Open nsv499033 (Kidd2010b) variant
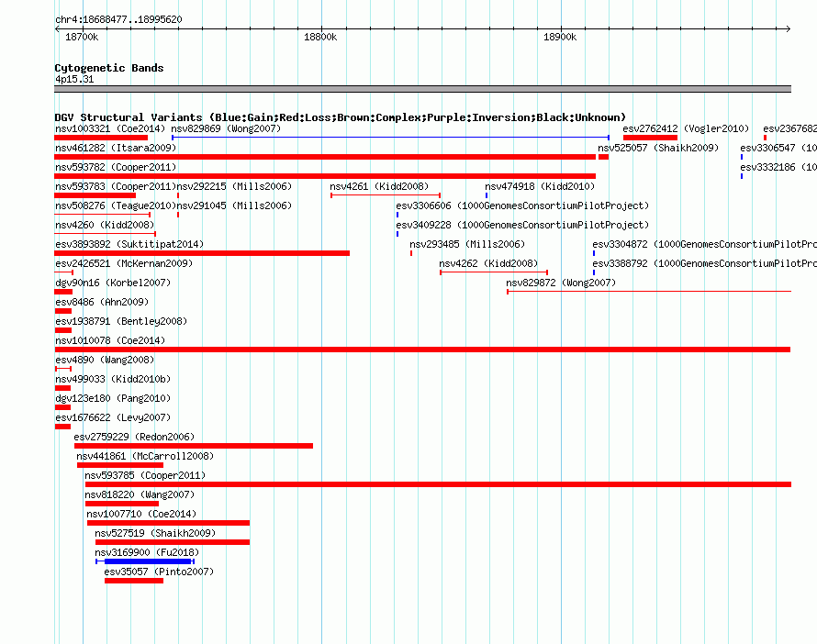The image size is (817, 644). pos(113,379)
